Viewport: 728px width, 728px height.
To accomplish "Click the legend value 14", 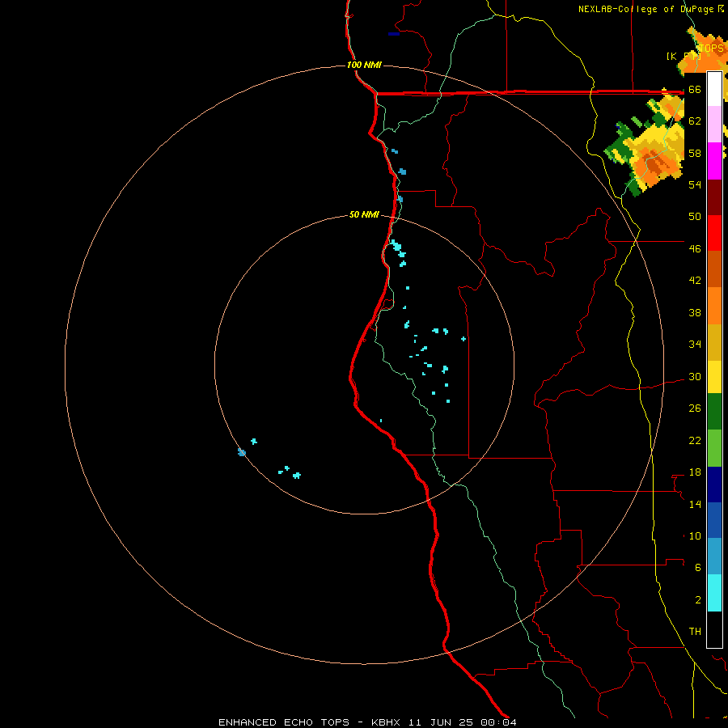I will click(695, 504).
